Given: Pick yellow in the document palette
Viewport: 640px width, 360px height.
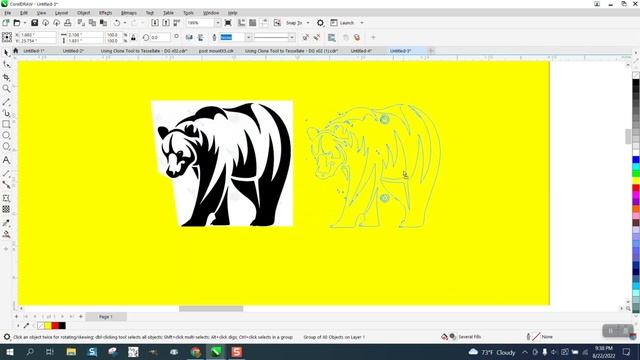Looking at the screenshot, I should pyautogui.click(x=48, y=326).
